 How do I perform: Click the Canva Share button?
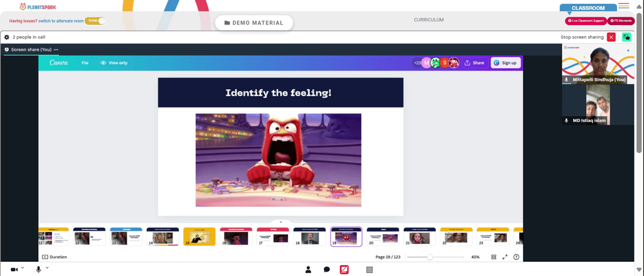(474, 63)
